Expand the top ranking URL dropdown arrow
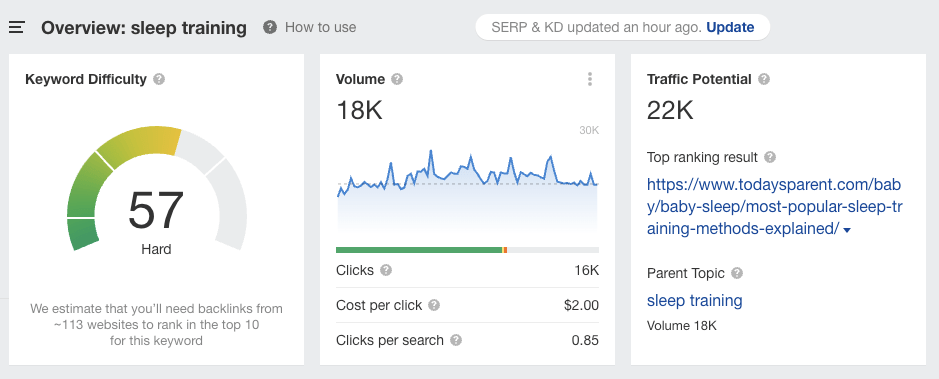This screenshot has height=379, width=939. click(847, 230)
